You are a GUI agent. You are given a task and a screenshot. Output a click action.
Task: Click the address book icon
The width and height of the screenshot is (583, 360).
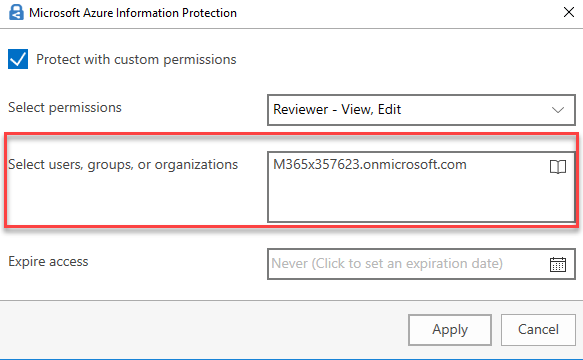[558, 167]
